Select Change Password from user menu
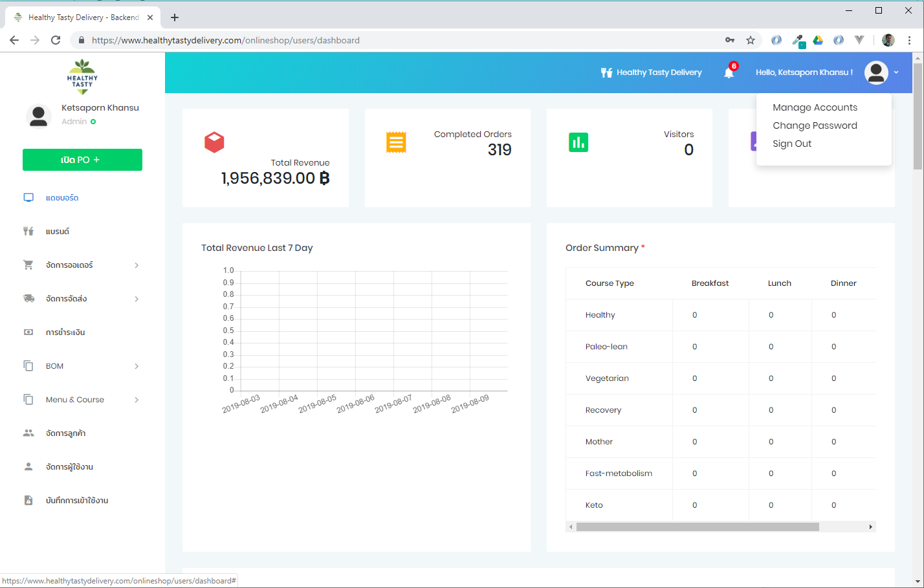The height and width of the screenshot is (588, 924). click(x=815, y=125)
